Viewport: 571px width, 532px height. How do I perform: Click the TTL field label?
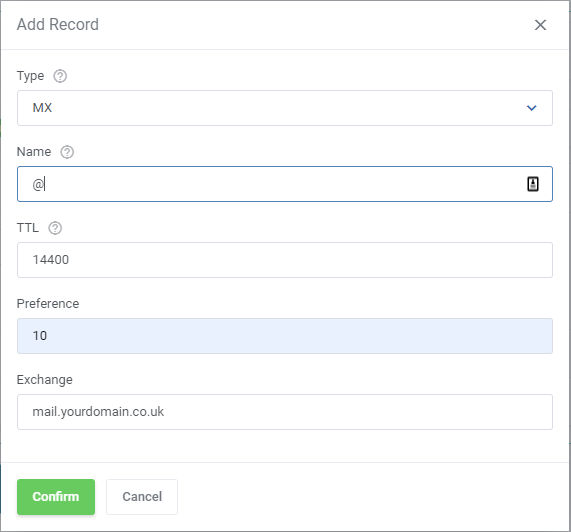point(28,228)
